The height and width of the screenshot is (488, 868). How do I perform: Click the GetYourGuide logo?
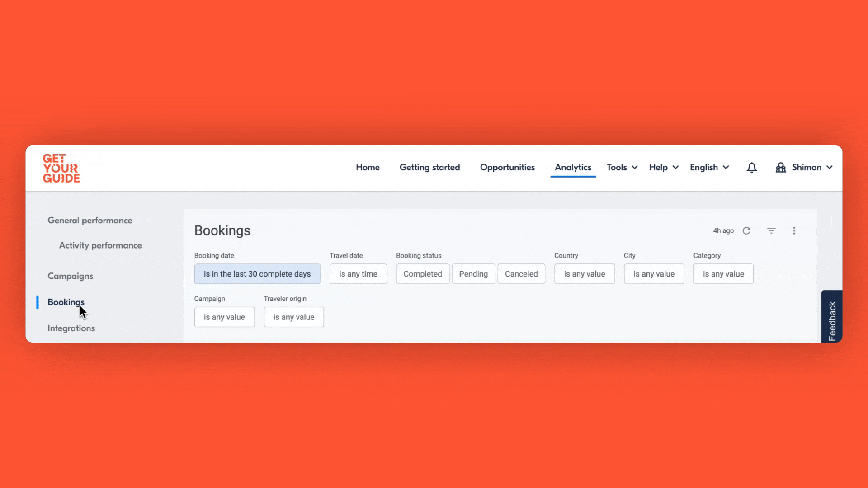61,168
